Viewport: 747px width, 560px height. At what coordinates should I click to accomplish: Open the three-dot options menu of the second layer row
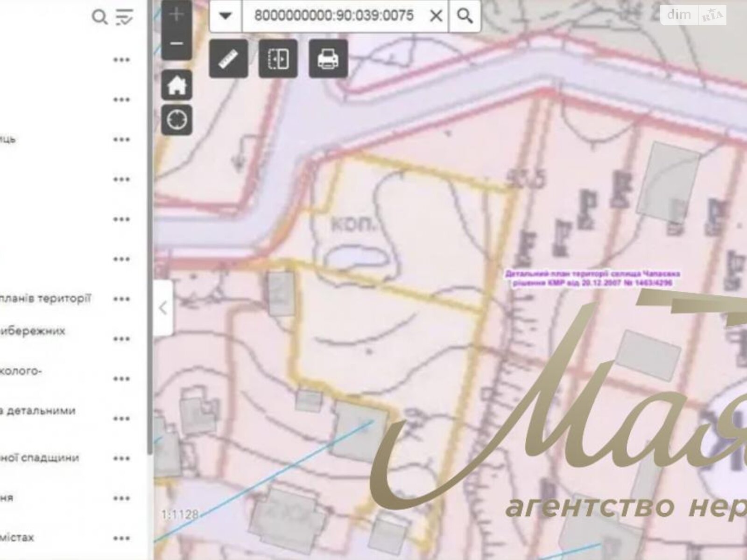(121, 100)
